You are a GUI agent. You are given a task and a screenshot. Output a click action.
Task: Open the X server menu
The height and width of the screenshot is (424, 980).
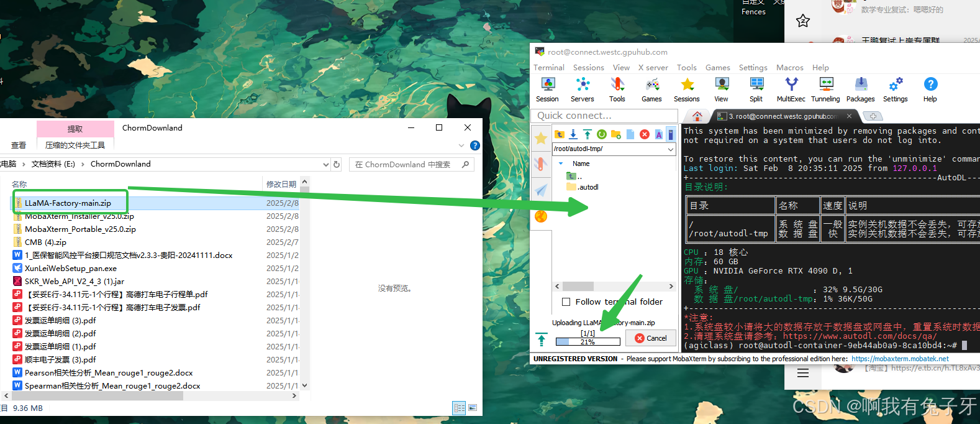(x=653, y=67)
